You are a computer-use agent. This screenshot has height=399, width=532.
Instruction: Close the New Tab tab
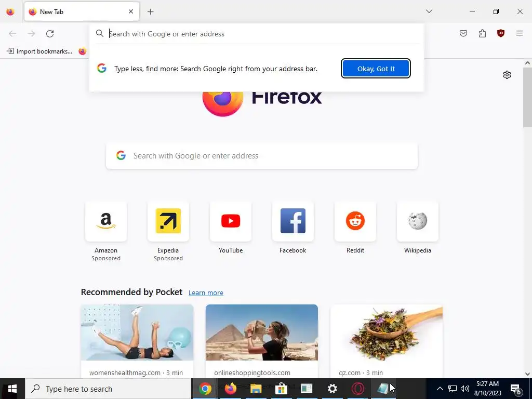click(x=131, y=11)
